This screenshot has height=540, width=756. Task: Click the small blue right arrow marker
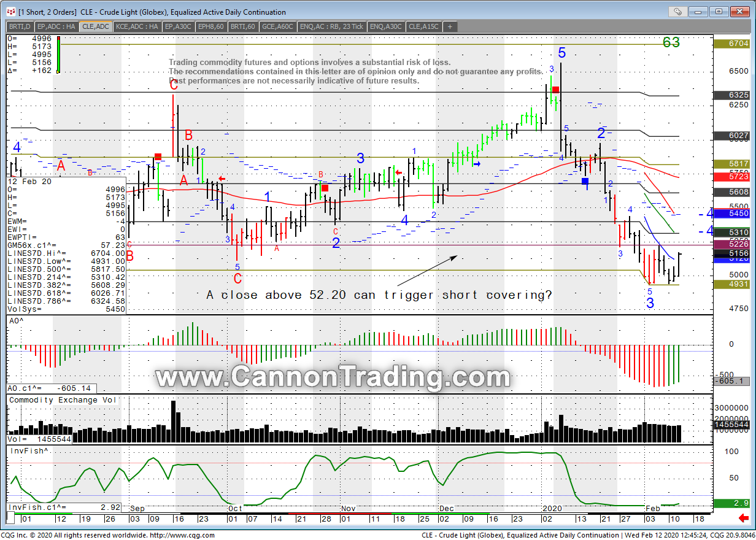[x=477, y=164]
